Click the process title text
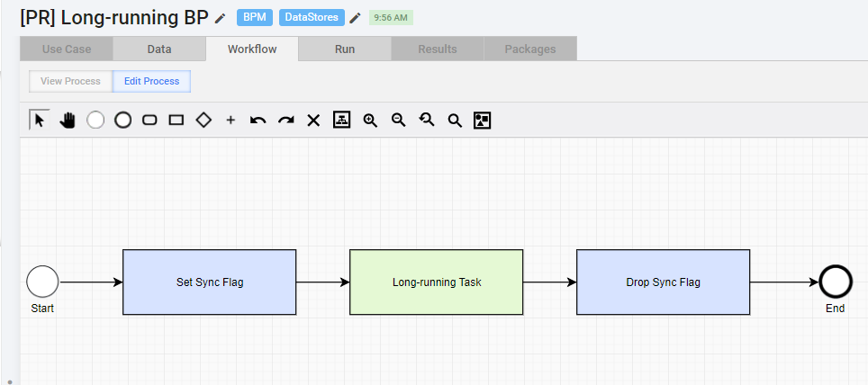 coord(114,18)
